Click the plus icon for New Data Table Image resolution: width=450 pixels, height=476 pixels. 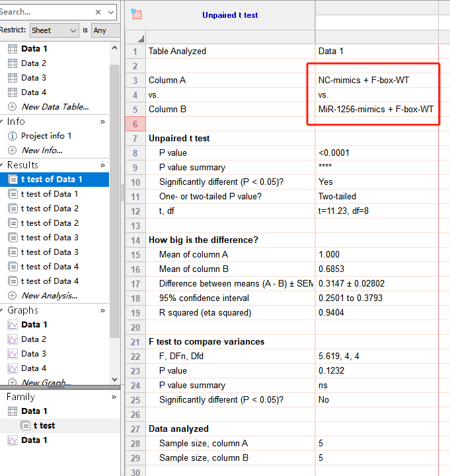(x=12, y=107)
